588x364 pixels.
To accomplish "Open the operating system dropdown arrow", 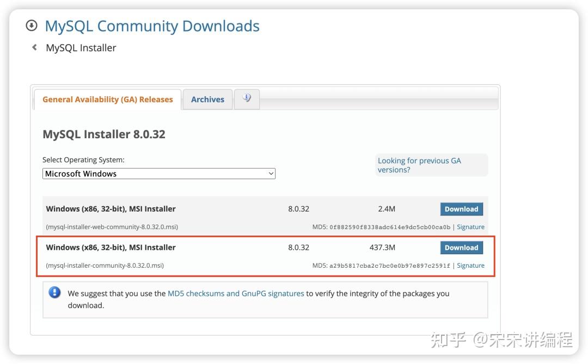I will pyautogui.click(x=271, y=173).
